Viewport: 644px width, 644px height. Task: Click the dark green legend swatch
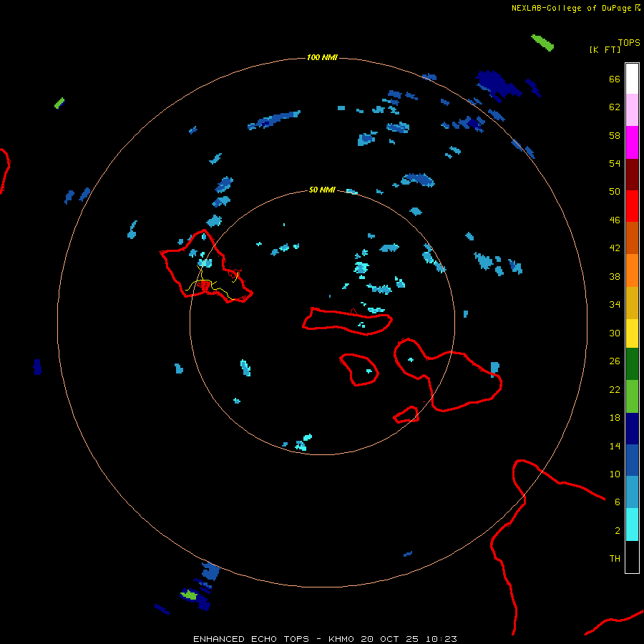tap(632, 364)
